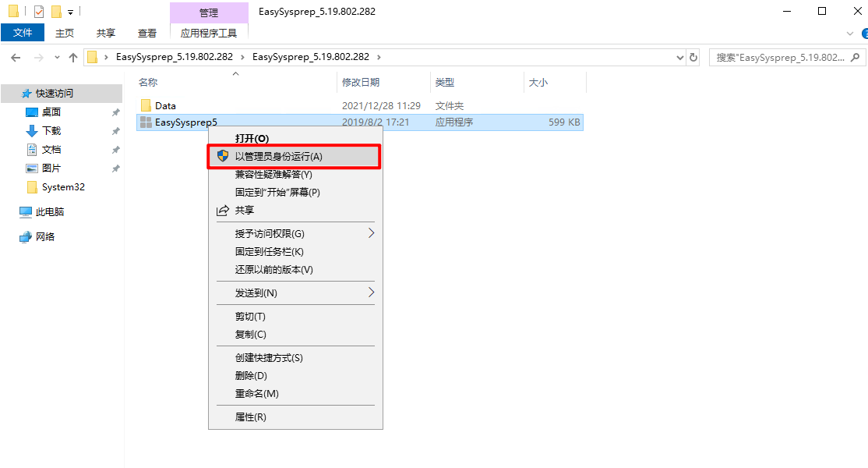Open the 文件 menu tab

23,33
